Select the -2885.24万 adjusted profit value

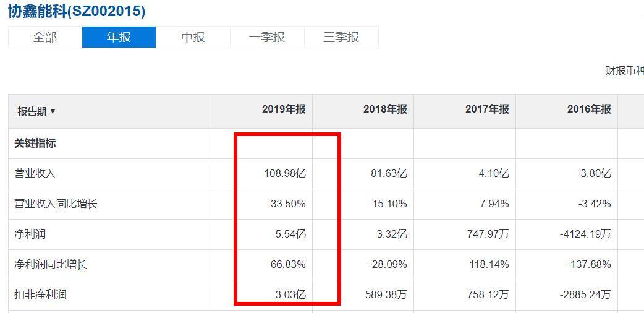[x=585, y=294]
